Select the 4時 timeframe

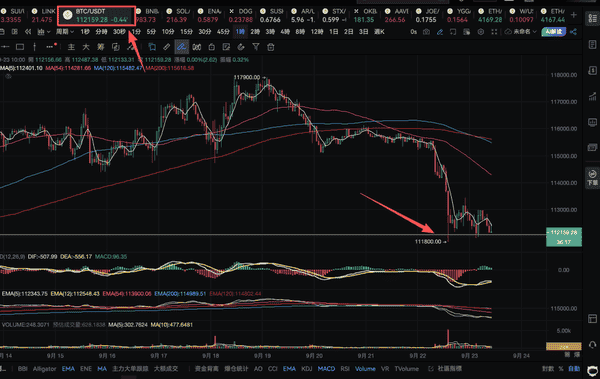(x=285, y=32)
